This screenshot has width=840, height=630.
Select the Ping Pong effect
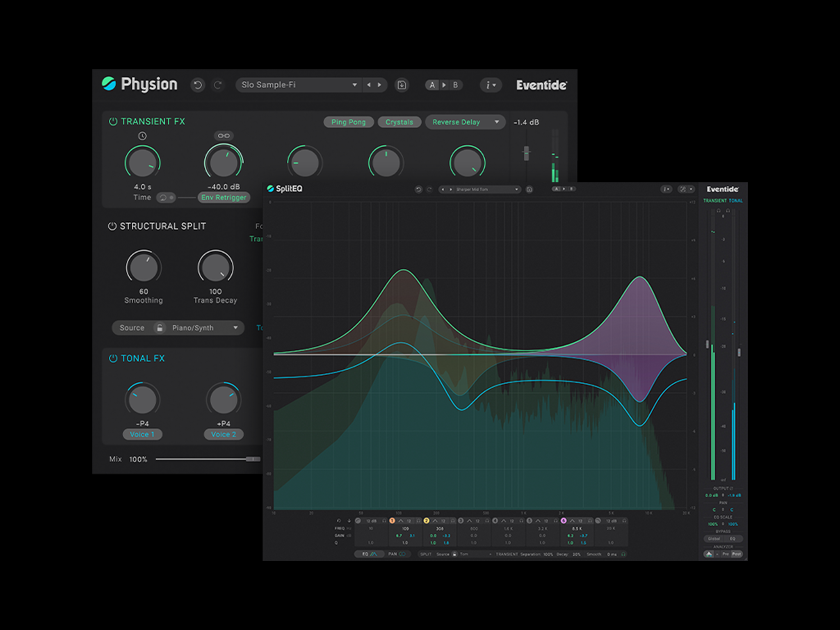pyautogui.click(x=348, y=122)
